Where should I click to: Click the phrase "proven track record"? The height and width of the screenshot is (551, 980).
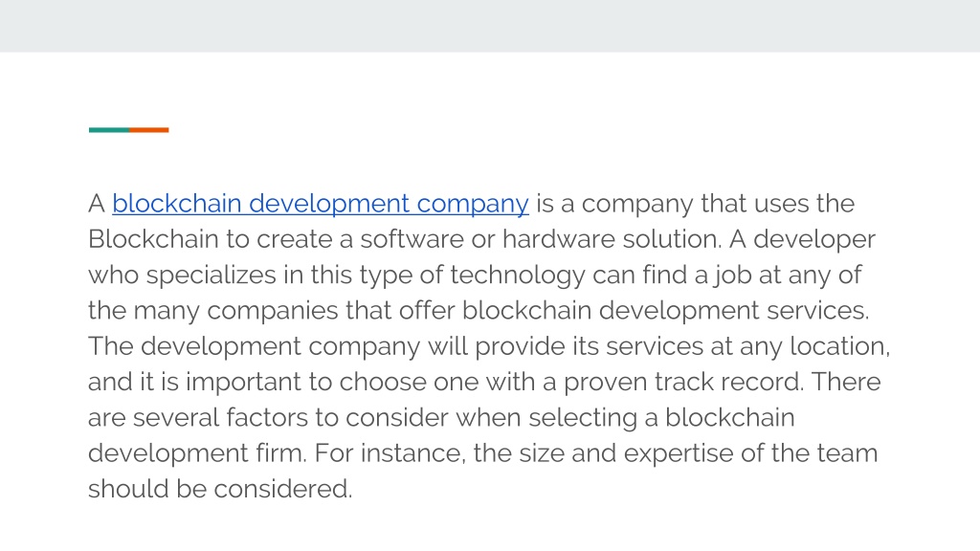click(683, 383)
